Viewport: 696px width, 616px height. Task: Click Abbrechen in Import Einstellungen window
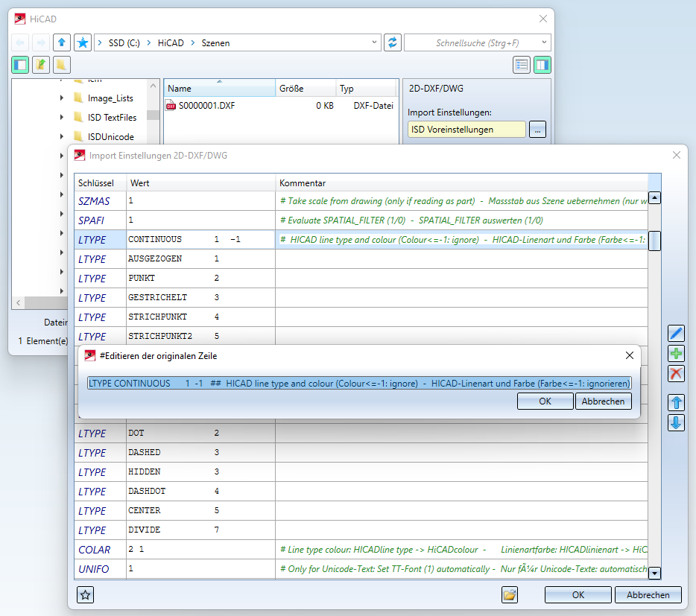[x=648, y=594]
